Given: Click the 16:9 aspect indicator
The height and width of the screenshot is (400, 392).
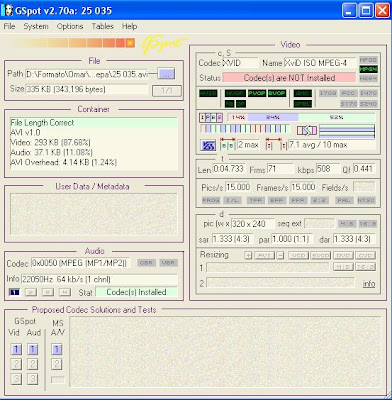Looking at the screenshot, I should [x=367, y=224].
